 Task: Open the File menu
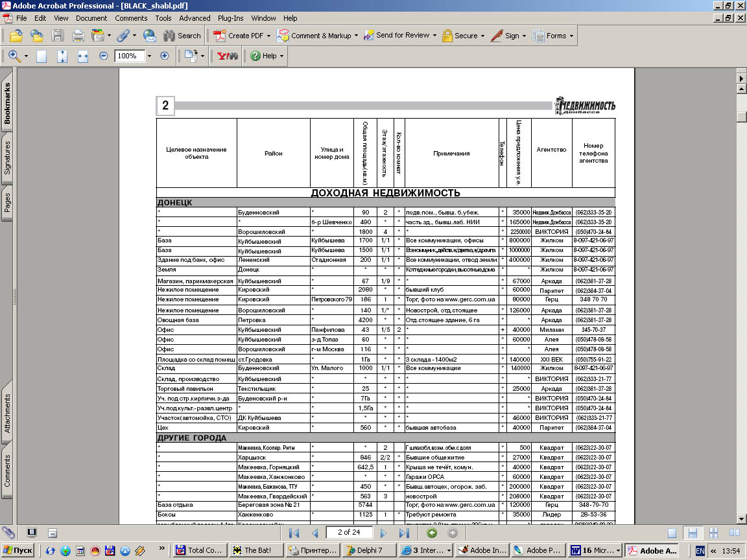pyautogui.click(x=21, y=19)
